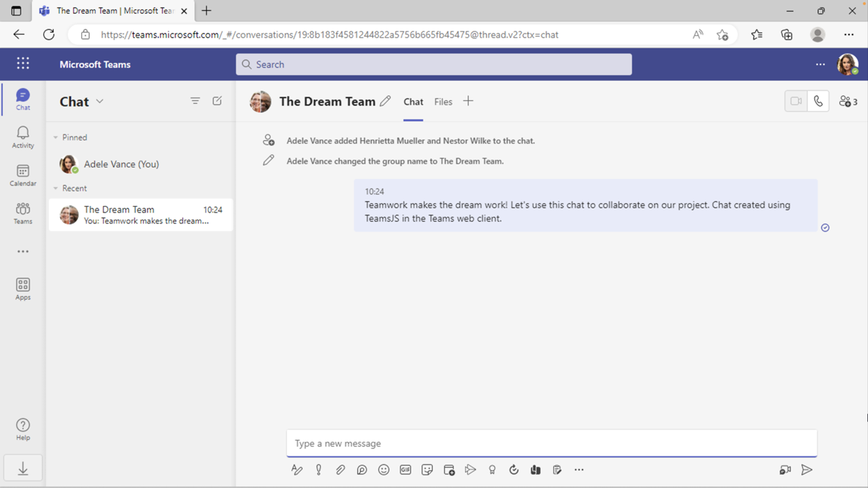Screen dimensions: 868x488
Task: Start a video call
Action: [x=796, y=101]
